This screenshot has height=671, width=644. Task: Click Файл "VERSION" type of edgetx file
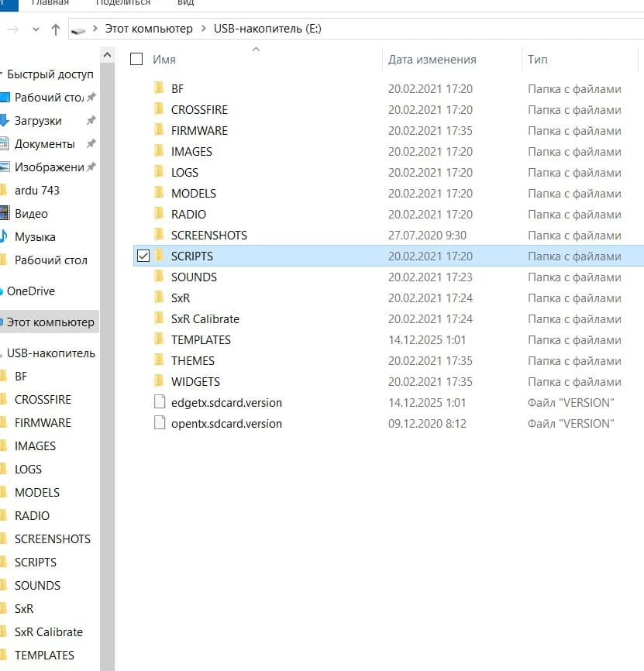coord(570,402)
